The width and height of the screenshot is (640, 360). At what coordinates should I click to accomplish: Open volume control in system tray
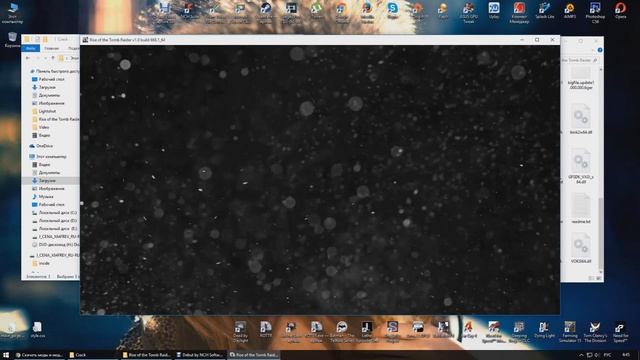tap(598, 355)
